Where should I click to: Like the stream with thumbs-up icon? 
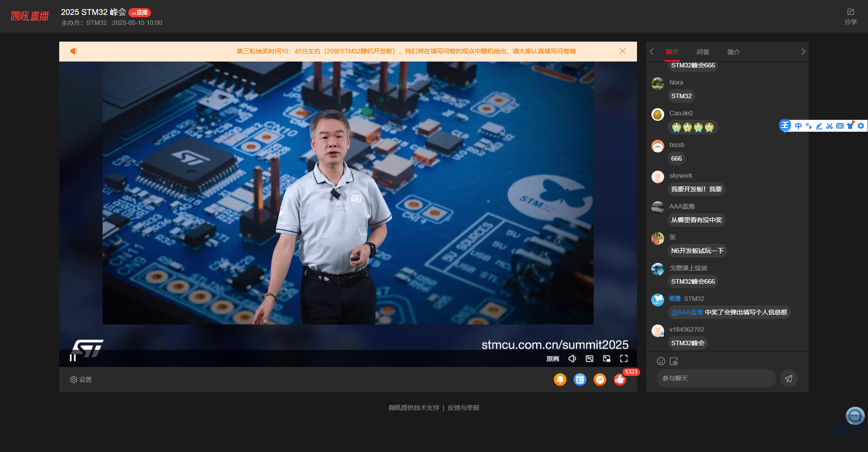[620, 380]
